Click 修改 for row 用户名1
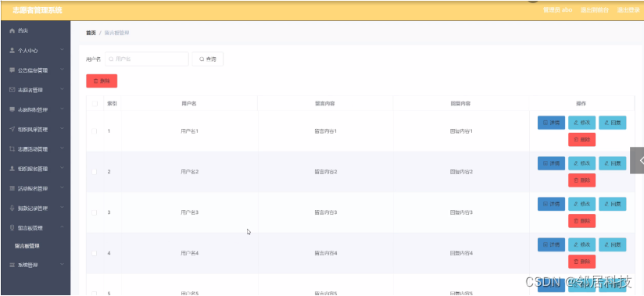Viewport: 644px width, 296px height. click(581, 123)
